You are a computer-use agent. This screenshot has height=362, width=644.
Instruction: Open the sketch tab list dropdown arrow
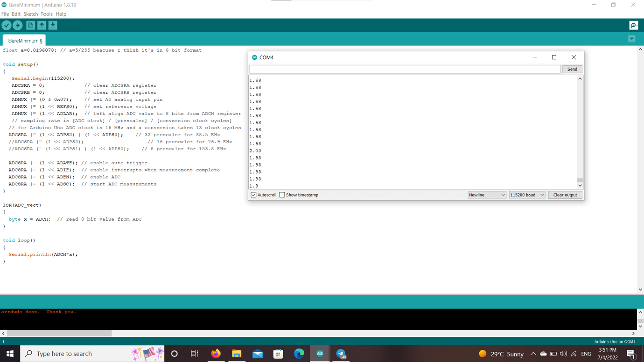[632, 38]
